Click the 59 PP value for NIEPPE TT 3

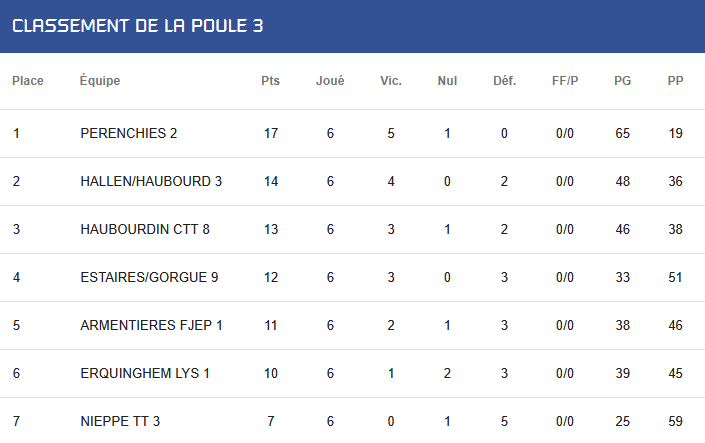675,421
